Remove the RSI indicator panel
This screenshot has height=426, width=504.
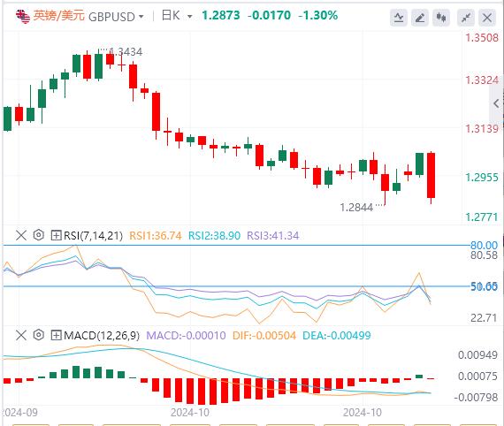pos(21,235)
